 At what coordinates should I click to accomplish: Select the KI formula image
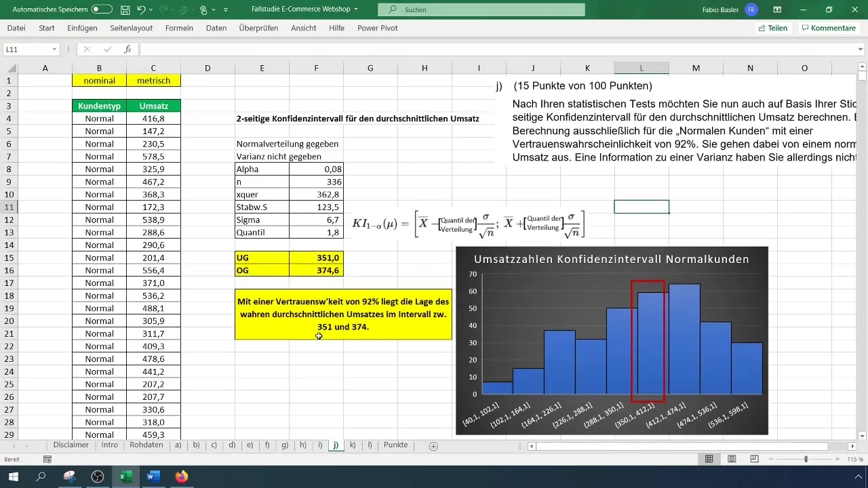tap(469, 224)
